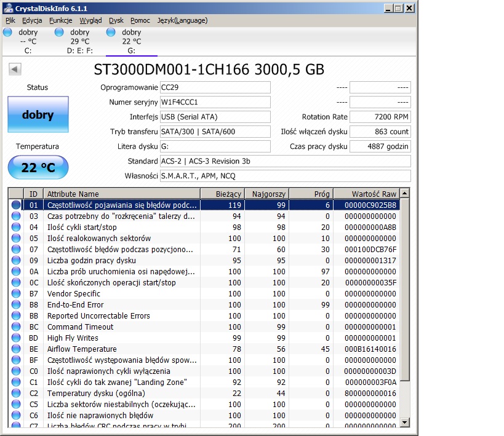Click the blue health orb for drives D: E: F:

click(x=59, y=32)
